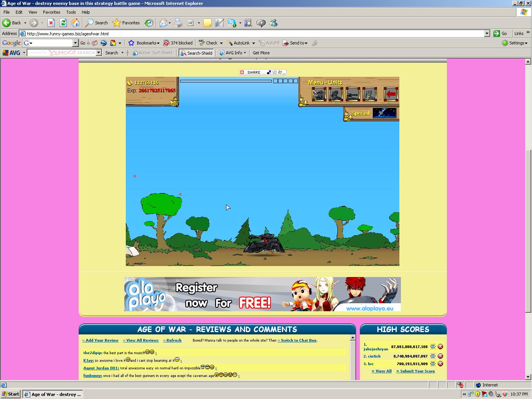
Task: Open the Favorites star button
Action: coord(126,23)
